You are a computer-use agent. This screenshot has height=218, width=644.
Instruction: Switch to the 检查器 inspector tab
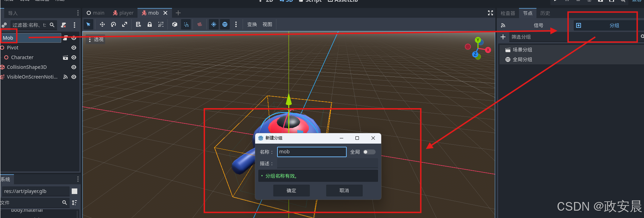[x=508, y=13]
